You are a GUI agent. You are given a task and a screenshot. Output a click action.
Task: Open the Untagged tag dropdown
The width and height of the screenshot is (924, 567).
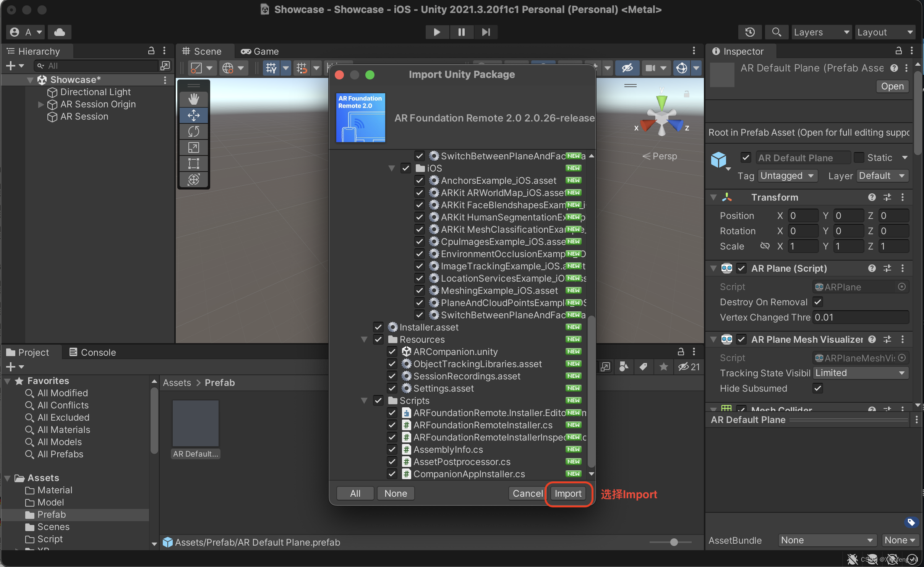(787, 175)
